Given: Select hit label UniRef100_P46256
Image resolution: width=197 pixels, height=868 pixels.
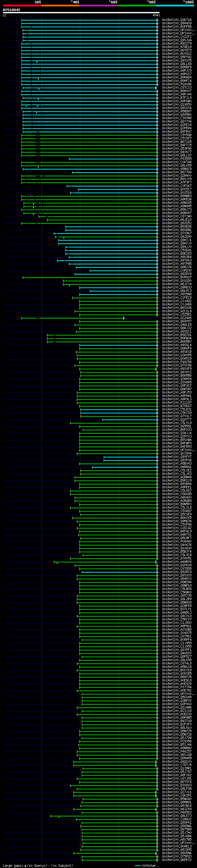Looking at the screenshot, I should click(x=177, y=362).
